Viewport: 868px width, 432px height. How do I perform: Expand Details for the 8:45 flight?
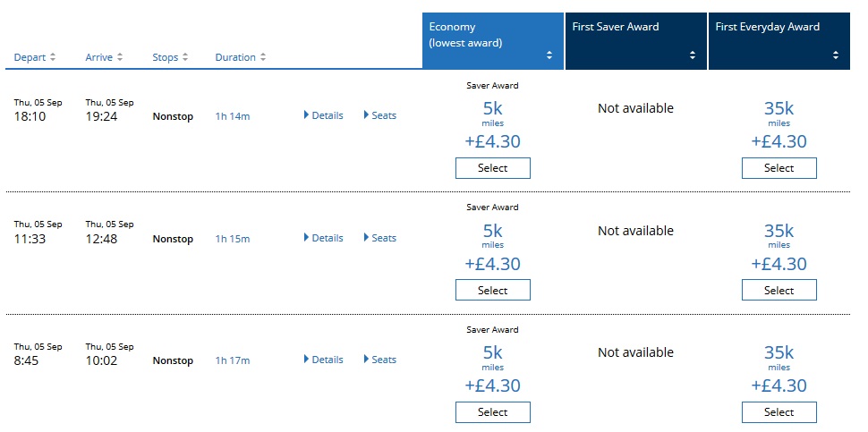click(324, 360)
